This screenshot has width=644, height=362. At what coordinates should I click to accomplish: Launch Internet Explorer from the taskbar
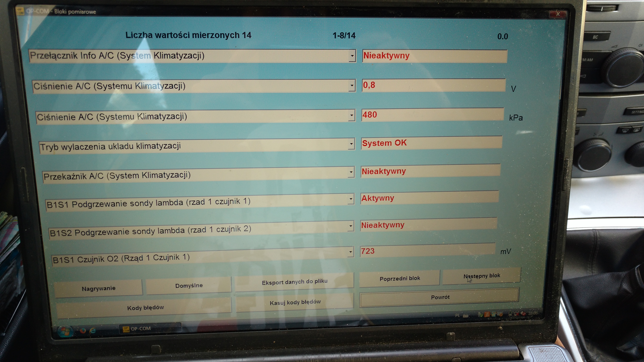93,331
